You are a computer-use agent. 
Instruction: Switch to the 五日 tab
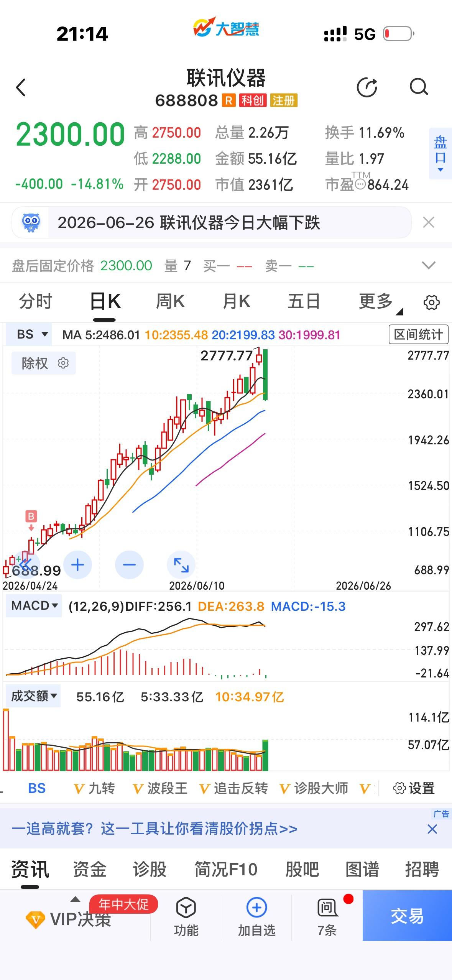(x=304, y=301)
